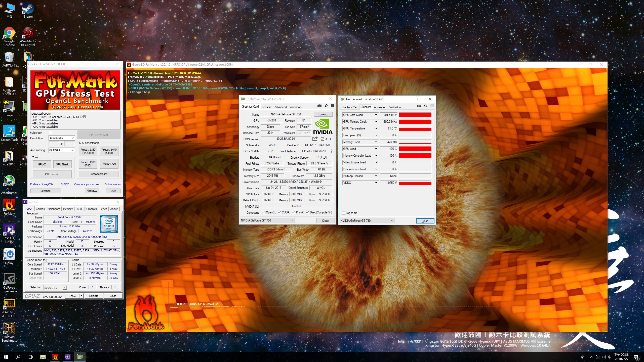Click the BIOS share/export arrow icon in GPU-Z
Image resolution: width=644 pixels, height=362 pixels.
tap(315, 139)
